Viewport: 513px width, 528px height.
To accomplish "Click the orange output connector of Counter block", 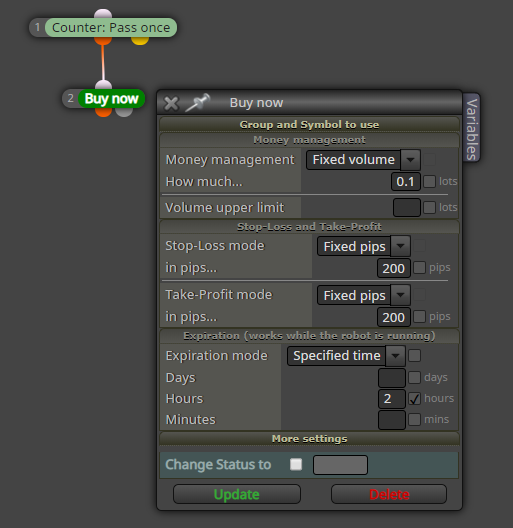I will tap(103, 41).
